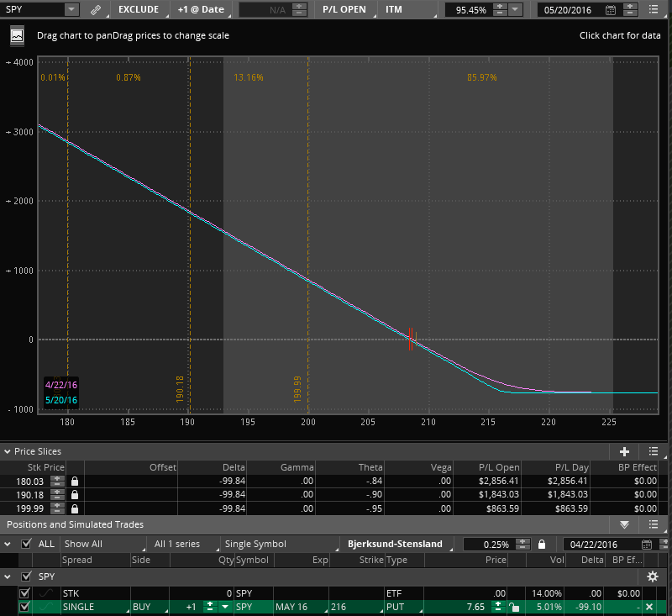The width and height of the screenshot is (672, 616).
Task: Collapse the Price Slices section
Action: (x=8, y=451)
